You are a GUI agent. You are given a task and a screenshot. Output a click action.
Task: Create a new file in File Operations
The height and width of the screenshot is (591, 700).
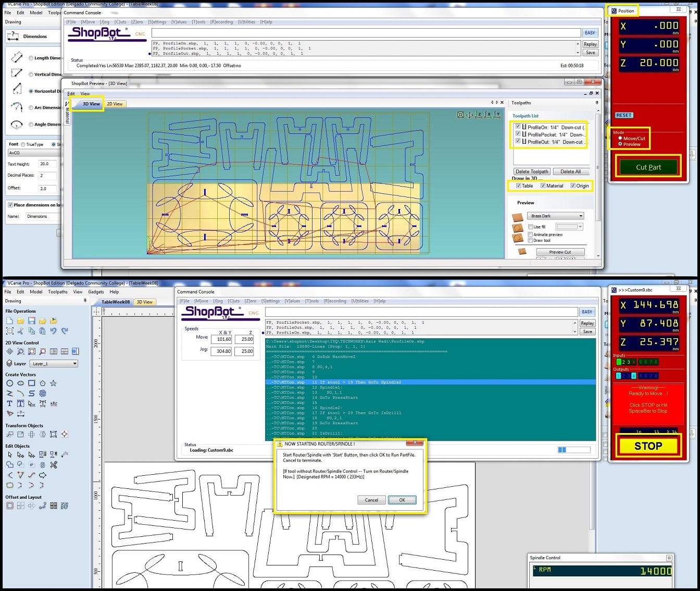point(10,321)
